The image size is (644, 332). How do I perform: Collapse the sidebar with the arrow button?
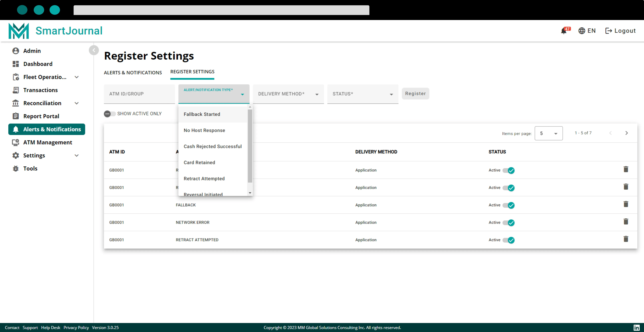point(94,50)
